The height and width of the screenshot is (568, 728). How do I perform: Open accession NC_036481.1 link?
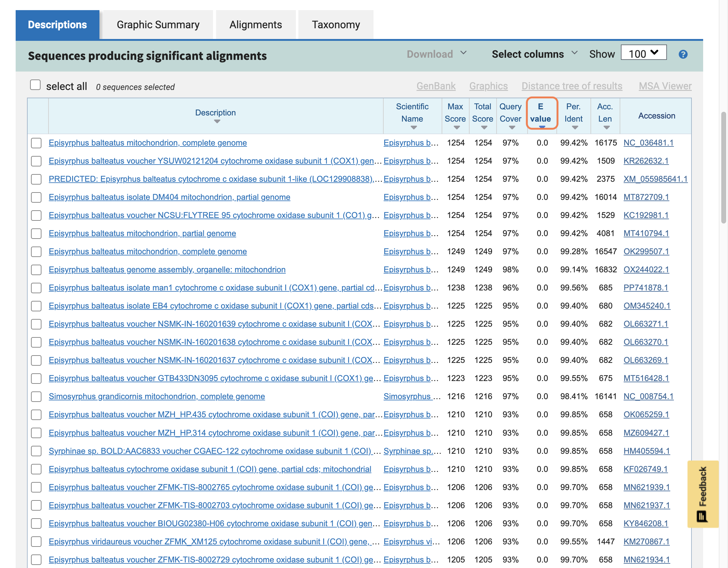[x=648, y=143]
